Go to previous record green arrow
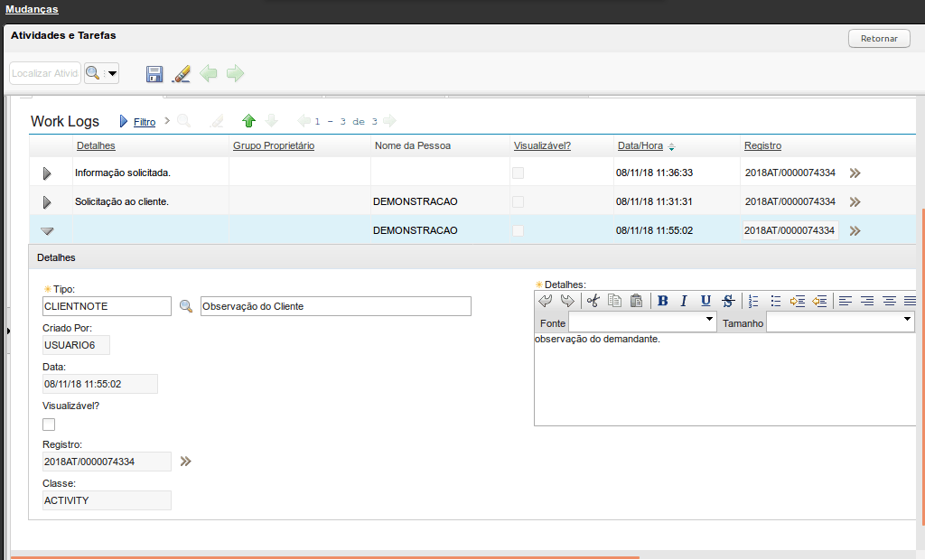Screen dimensions: 925x560 (209, 74)
